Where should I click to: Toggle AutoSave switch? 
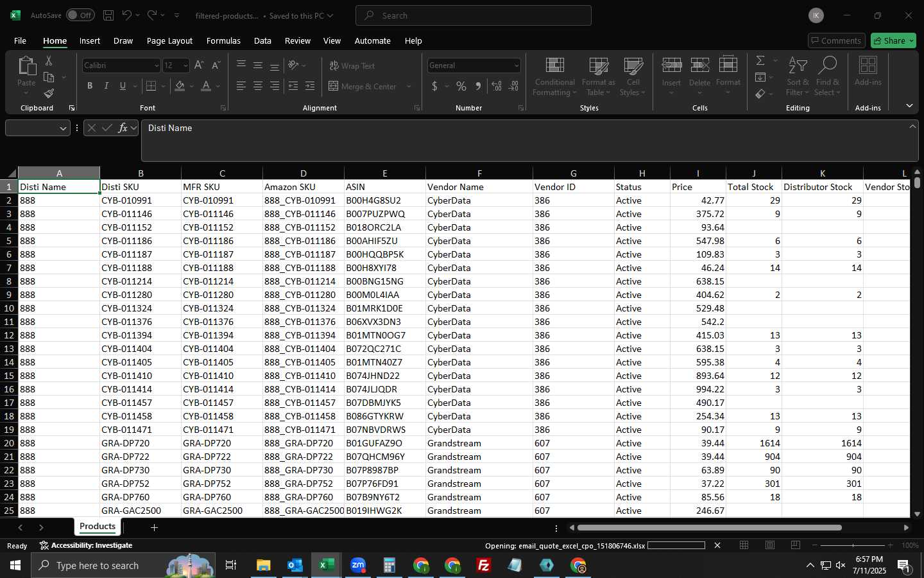point(80,15)
